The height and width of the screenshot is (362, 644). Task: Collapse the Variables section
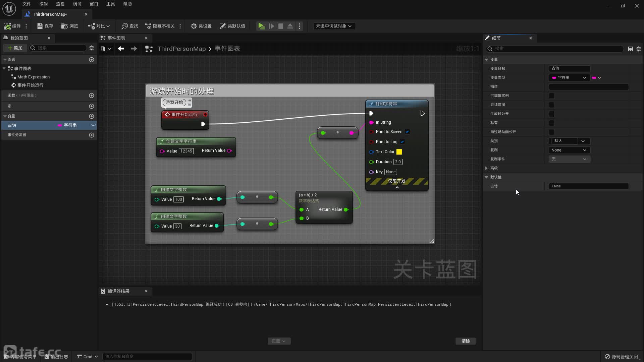click(5, 116)
